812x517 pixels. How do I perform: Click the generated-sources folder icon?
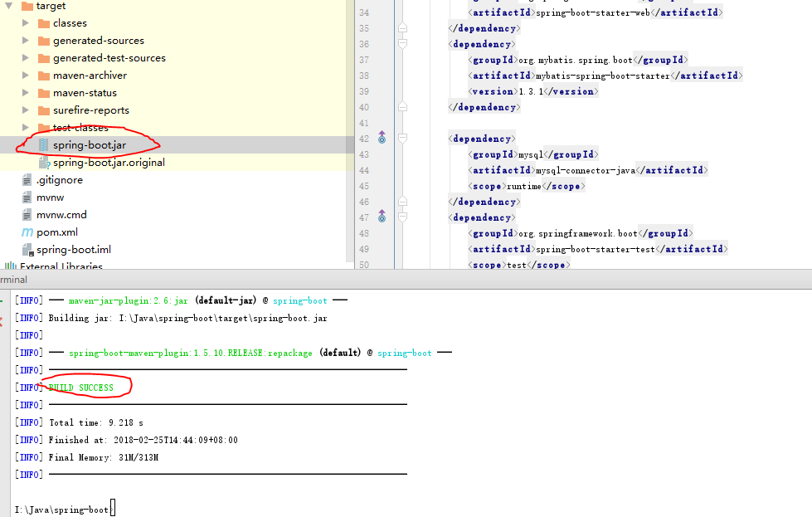[44, 41]
